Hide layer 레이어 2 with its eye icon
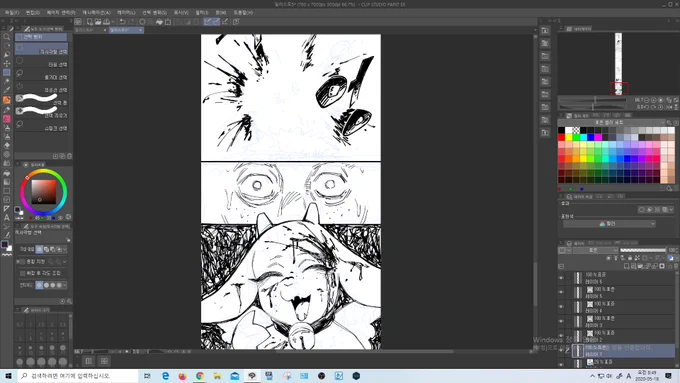Screen dimensions: 680x383 pos(561,336)
